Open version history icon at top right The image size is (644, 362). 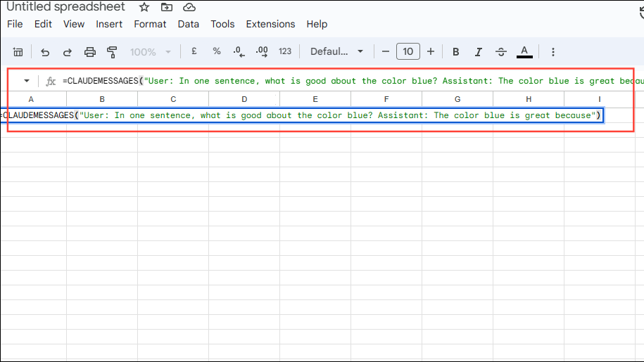click(641, 13)
